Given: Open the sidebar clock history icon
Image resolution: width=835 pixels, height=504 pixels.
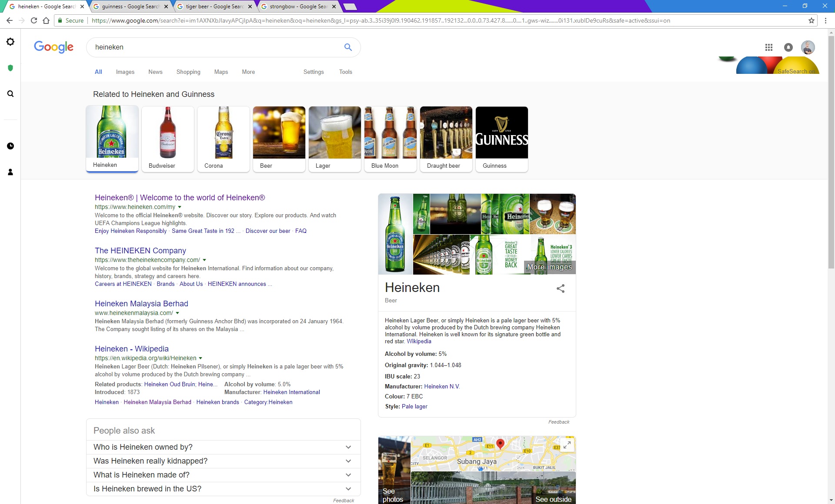Looking at the screenshot, I should [10, 146].
